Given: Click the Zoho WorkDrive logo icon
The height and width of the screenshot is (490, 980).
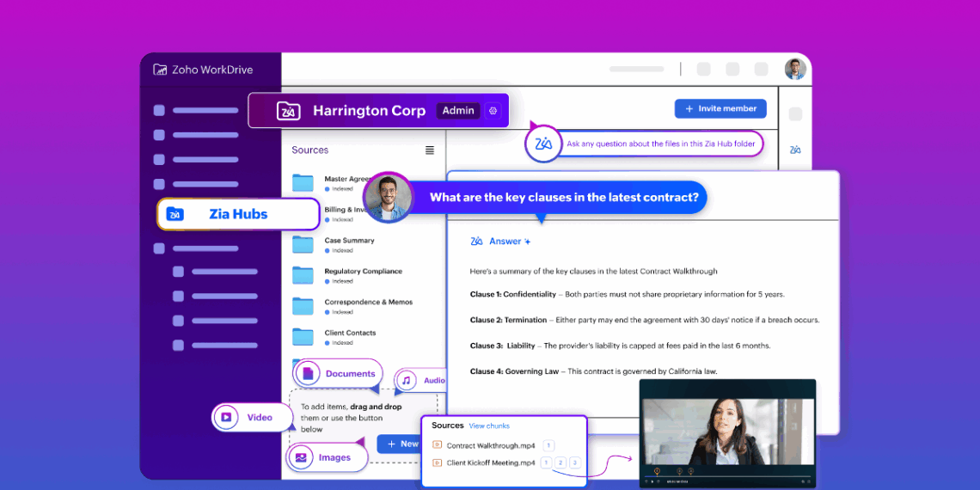Looking at the screenshot, I should [x=160, y=70].
